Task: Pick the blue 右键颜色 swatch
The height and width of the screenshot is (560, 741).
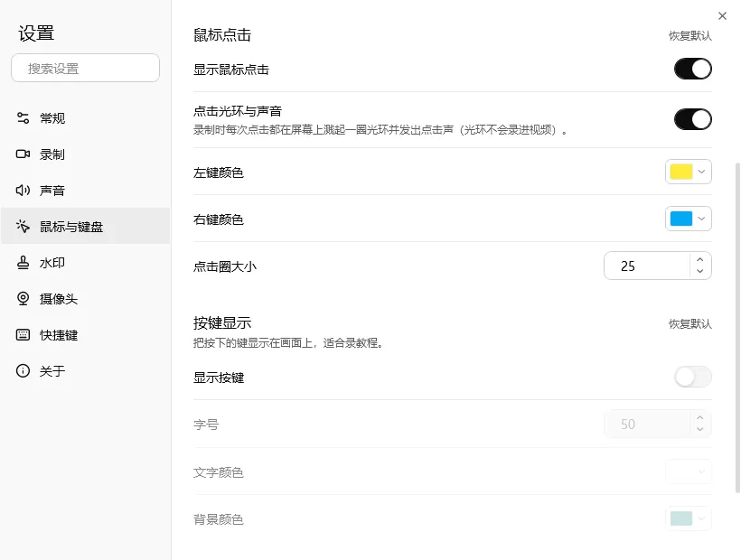Action: [x=681, y=219]
